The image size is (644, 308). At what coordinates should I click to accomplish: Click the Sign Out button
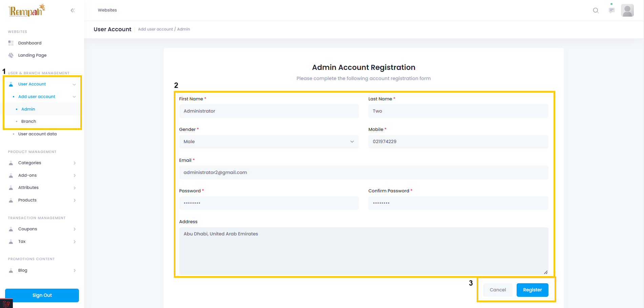(x=42, y=295)
